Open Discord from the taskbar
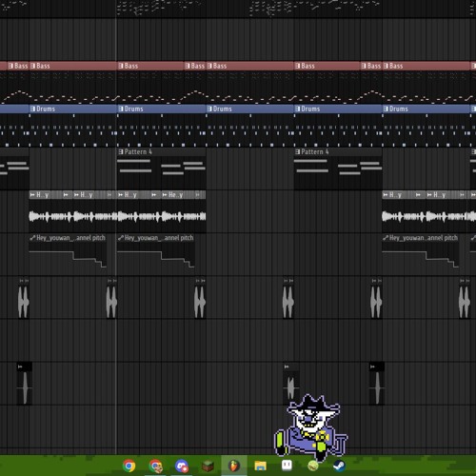This screenshot has width=476, height=476. pyautogui.click(x=182, y=466)
